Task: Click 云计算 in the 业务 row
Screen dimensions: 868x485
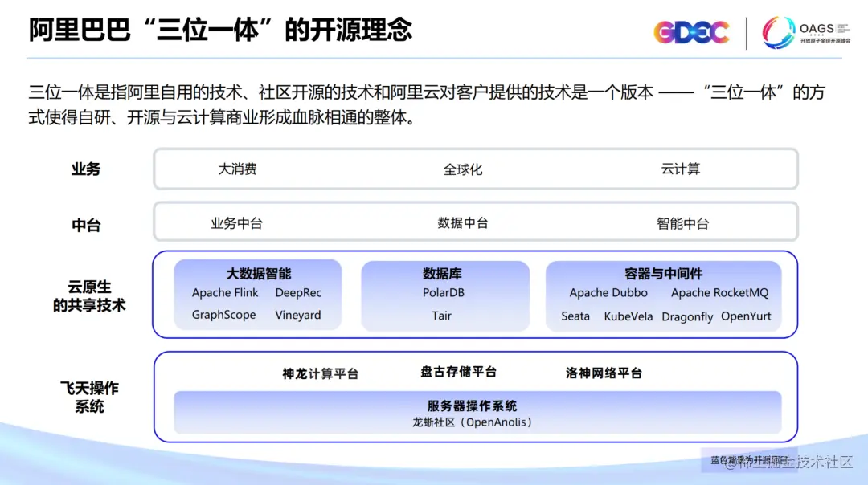Action: [x=681, y=169]
